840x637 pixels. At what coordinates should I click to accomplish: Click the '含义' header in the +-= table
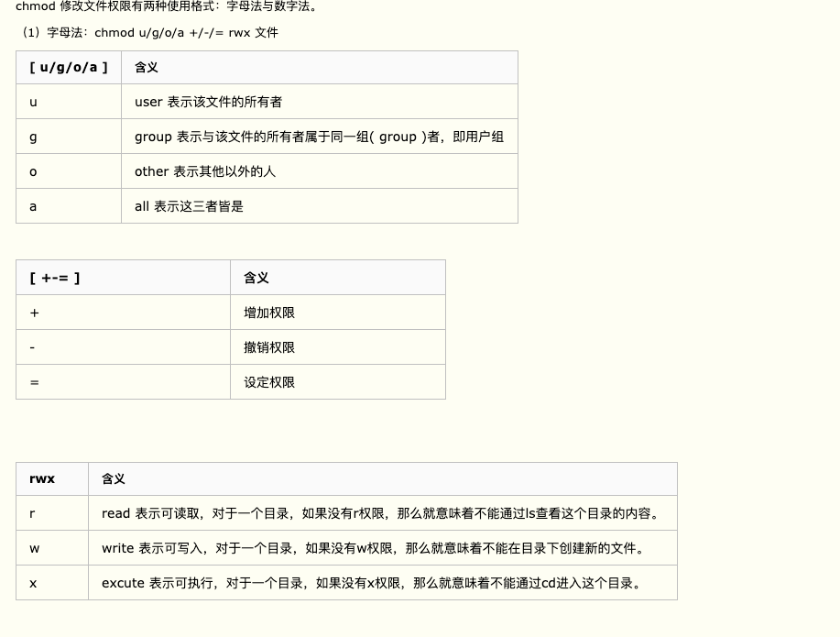[338, 278]
